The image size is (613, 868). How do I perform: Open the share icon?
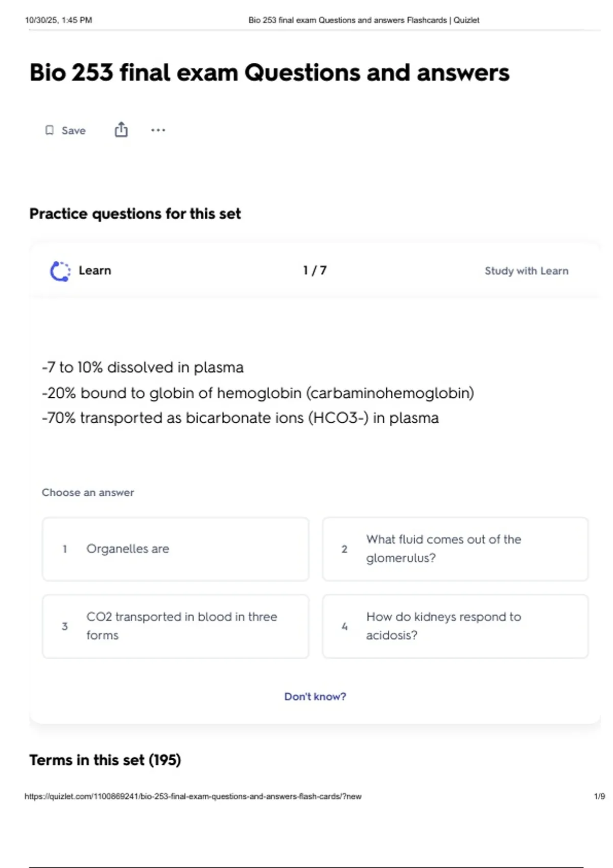[121, 130]
